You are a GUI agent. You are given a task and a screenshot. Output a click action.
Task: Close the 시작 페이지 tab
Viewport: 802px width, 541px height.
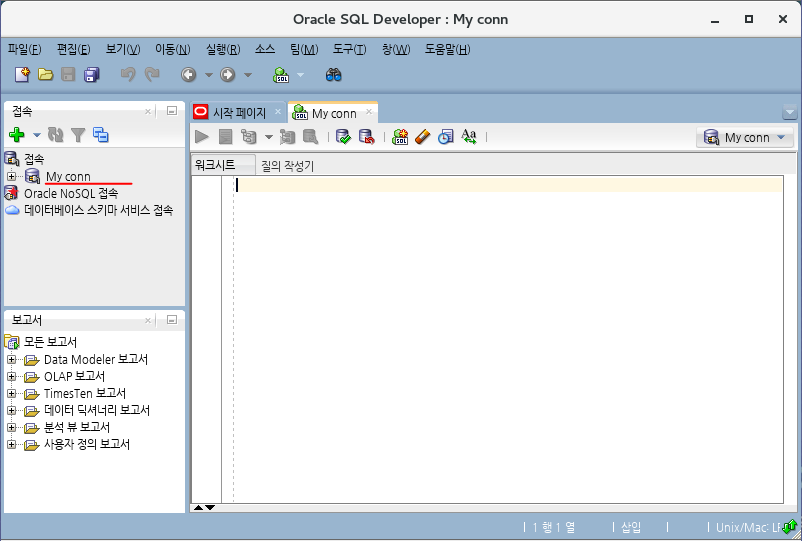pos(278,111)
